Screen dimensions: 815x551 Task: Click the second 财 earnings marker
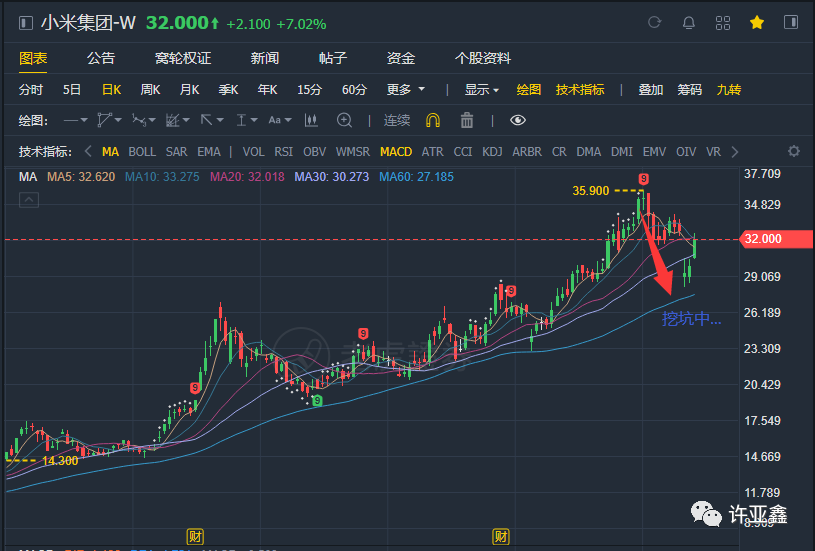tap(502, 536)
